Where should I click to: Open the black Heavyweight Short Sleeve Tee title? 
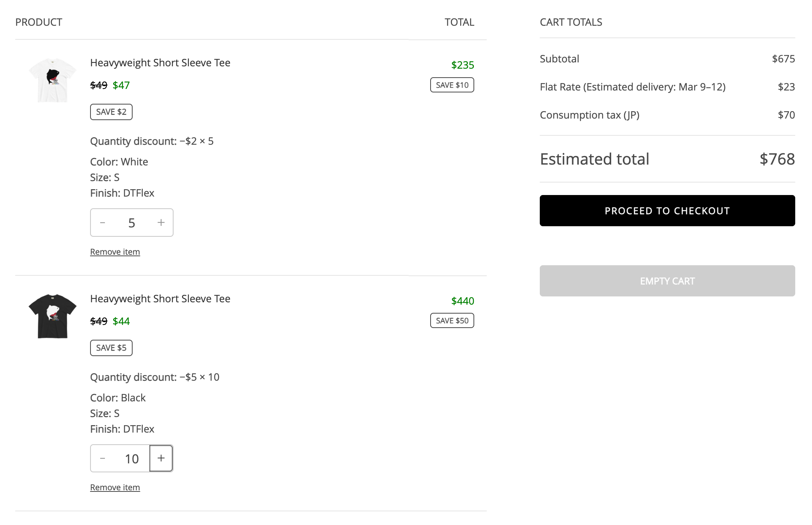point(160,299)
